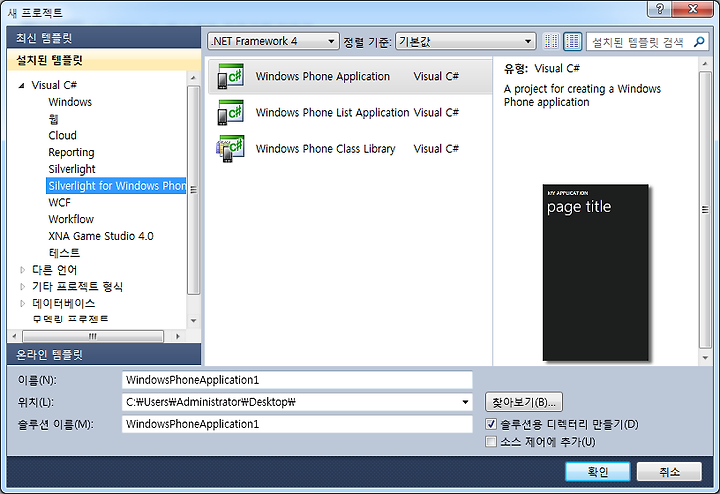
Task: Click the 찾아보기(B)... browse button
Action: (x=524, y=402)
